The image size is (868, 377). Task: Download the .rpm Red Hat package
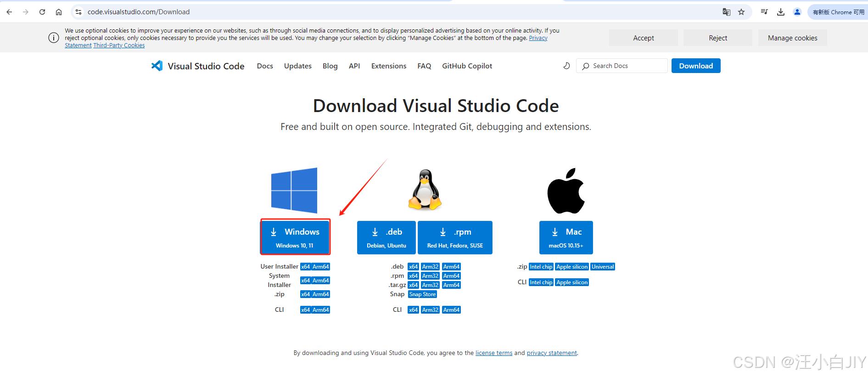tap(455, 237)
